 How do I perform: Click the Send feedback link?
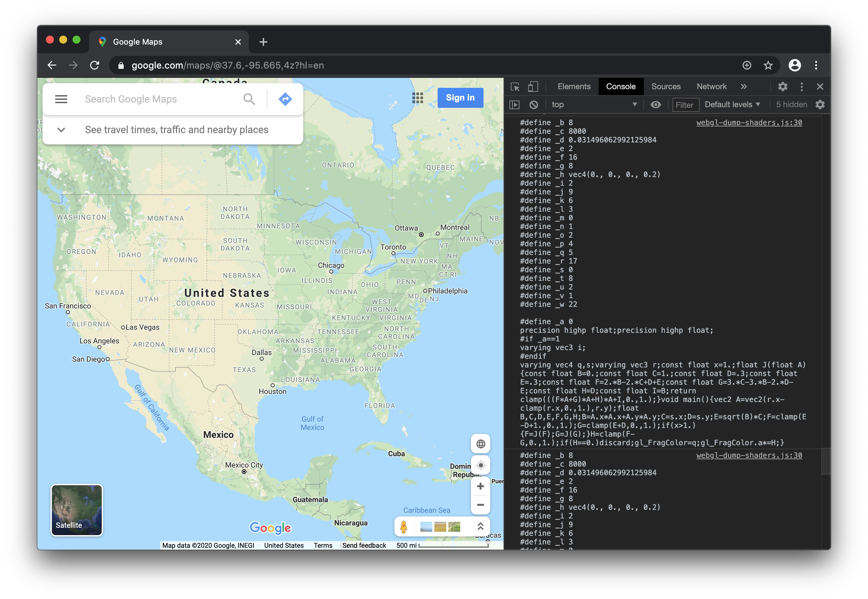(364, 545)
